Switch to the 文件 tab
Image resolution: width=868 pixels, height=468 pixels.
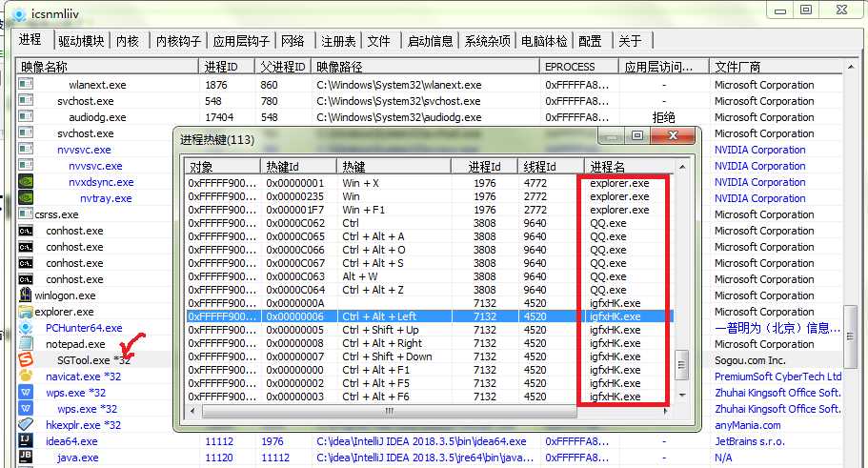tap(379, 41)
